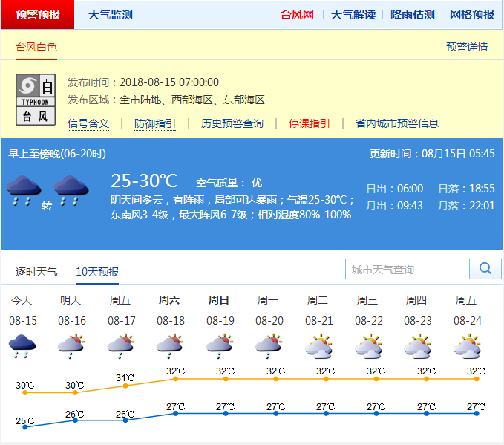Open the 天气解读 link
The image size is (504, 445).
pos(353,15)
